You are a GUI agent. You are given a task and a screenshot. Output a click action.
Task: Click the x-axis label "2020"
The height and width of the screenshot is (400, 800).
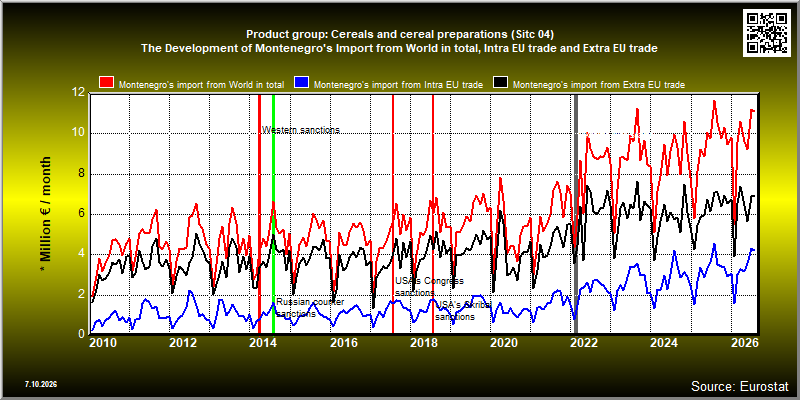[504, 342]
